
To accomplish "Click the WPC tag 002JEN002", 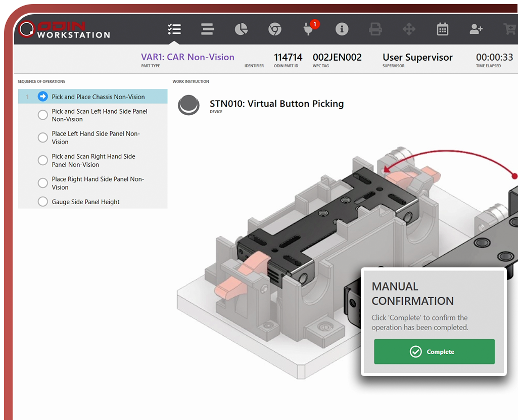I will (x=337, y=57).
